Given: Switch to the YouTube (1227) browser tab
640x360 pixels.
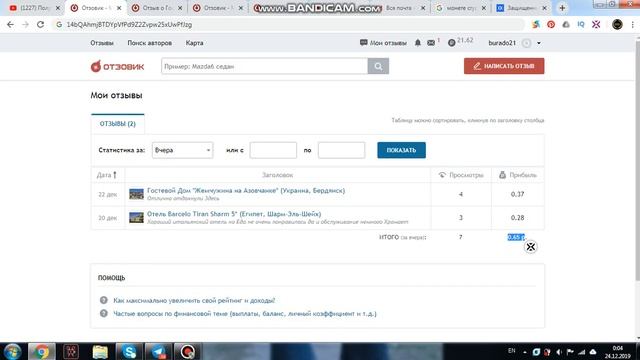Looking at the screenshot, I should point(33,8).
